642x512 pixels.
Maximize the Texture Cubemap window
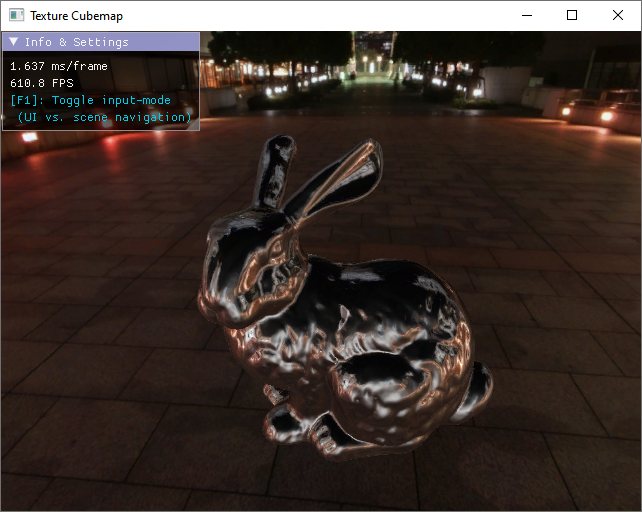(x=572, y=16)
